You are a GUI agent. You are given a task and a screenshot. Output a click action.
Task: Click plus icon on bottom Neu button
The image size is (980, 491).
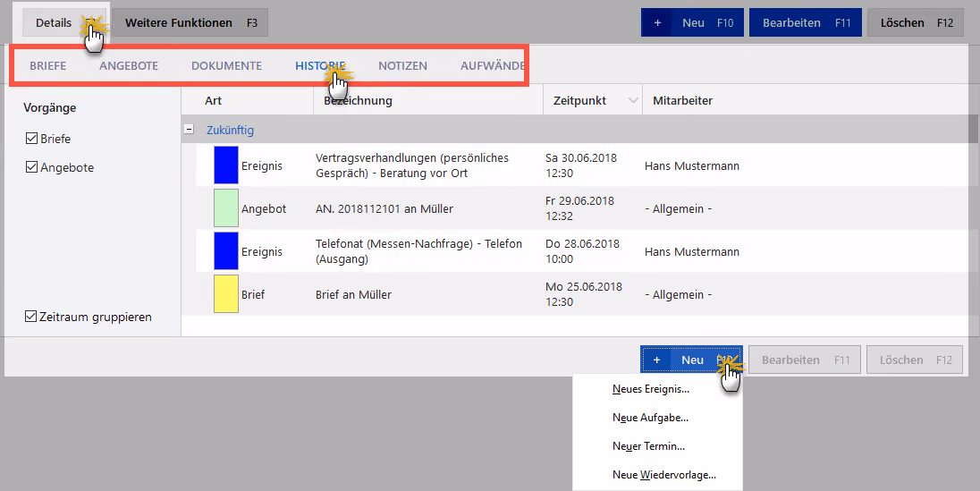point(656,360)
